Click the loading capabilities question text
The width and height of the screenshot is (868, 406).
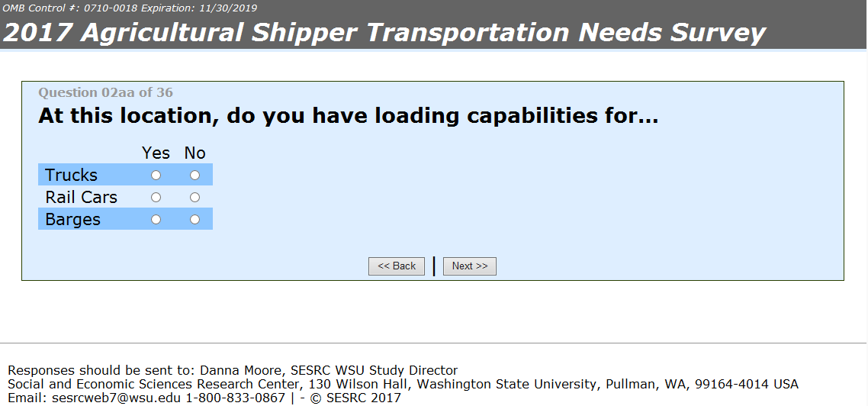point(348,116)
